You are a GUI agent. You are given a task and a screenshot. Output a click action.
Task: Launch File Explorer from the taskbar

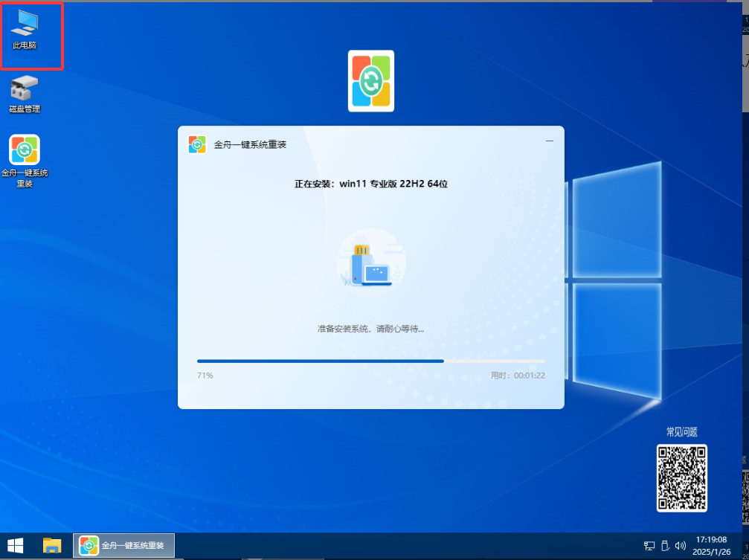point(51,546)
